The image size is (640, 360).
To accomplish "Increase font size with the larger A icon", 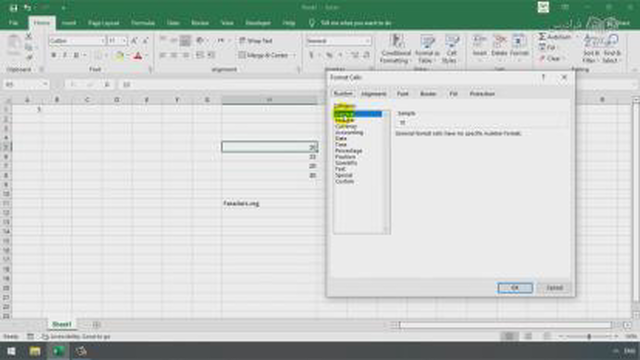I will 134,40.
